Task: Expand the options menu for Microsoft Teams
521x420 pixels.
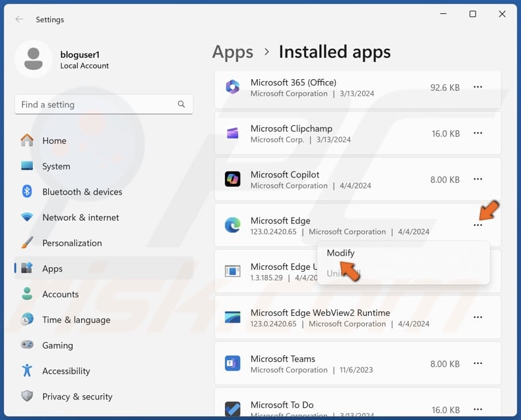Action: click(477, 364)
